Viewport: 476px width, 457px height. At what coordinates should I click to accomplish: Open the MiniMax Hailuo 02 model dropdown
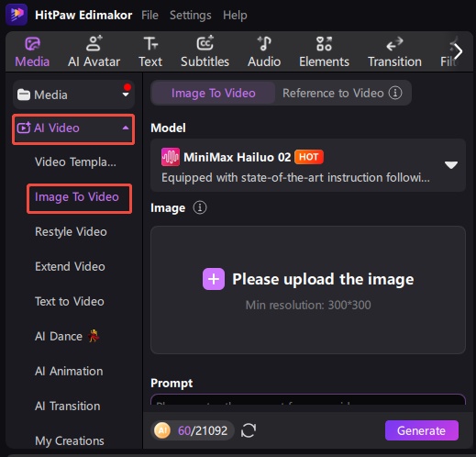[308, 165]
